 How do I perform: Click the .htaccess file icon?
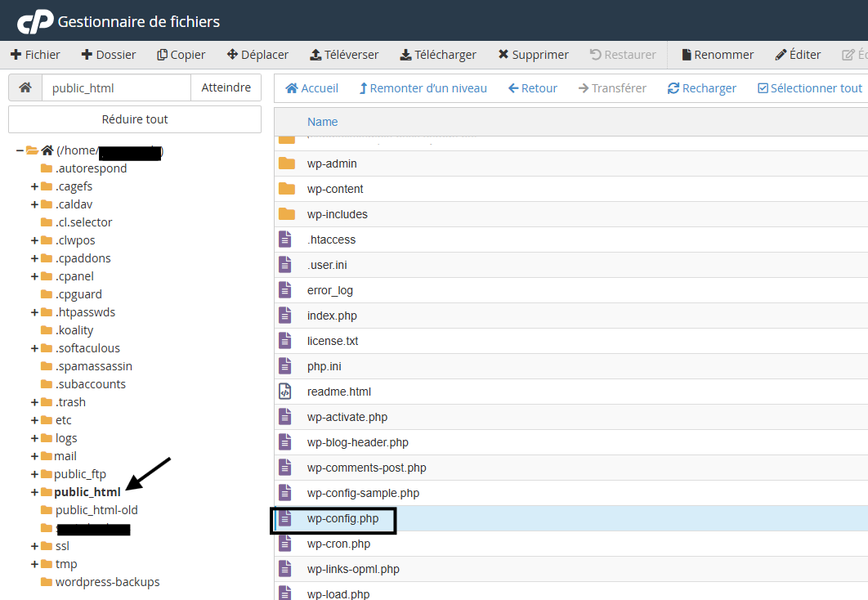(285, 240)
